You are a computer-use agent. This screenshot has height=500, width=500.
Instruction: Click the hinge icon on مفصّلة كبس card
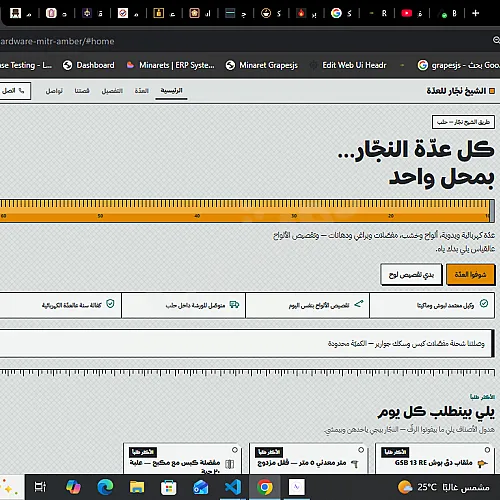click(x=229, y=464)
